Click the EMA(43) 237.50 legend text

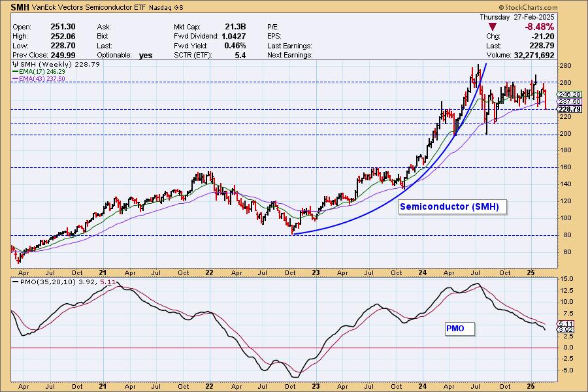point(42,79)
